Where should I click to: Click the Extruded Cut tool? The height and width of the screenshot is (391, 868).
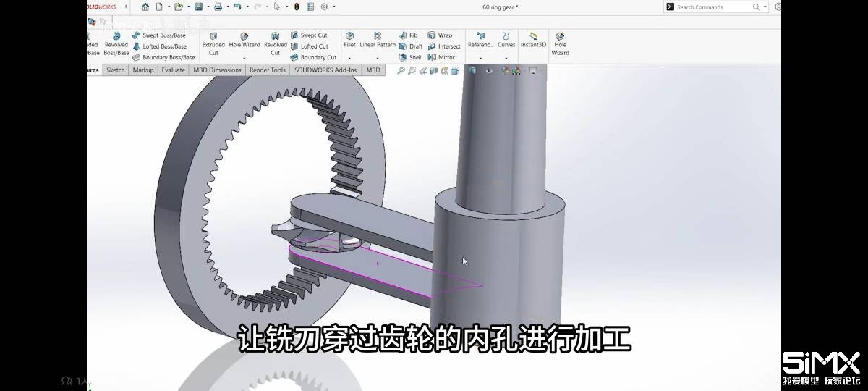(213, 43)
